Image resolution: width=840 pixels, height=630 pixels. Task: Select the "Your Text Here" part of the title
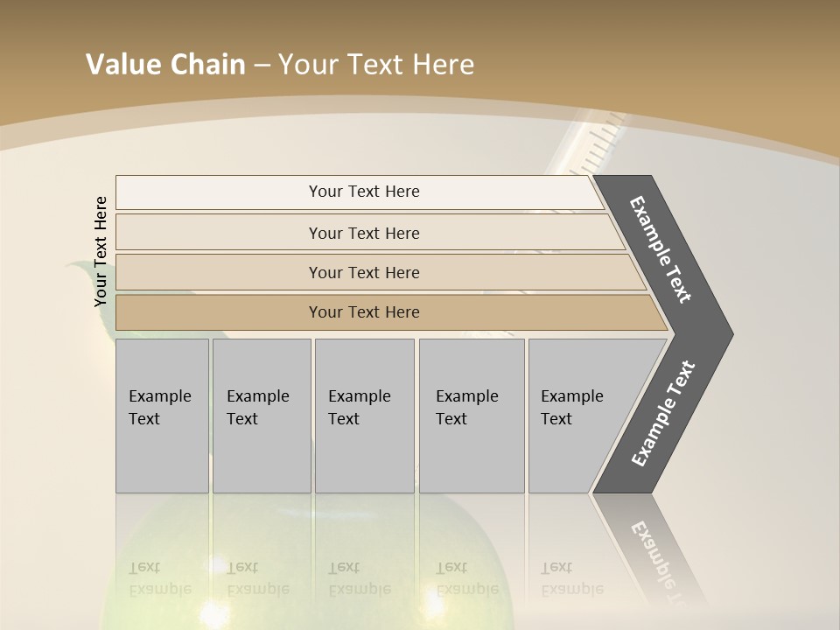pos(376,65)
